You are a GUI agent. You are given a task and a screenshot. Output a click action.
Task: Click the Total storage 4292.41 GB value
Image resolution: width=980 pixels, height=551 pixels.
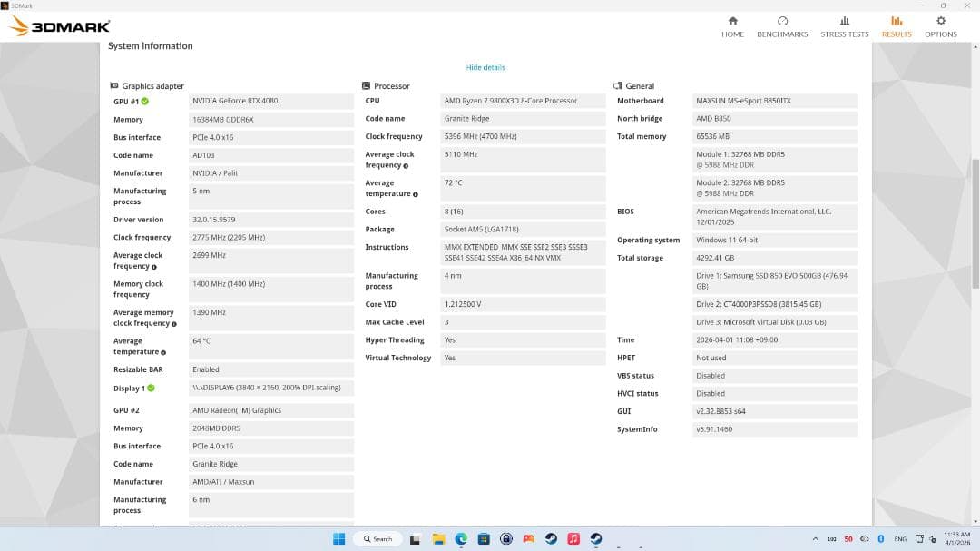tap(774, 258)
